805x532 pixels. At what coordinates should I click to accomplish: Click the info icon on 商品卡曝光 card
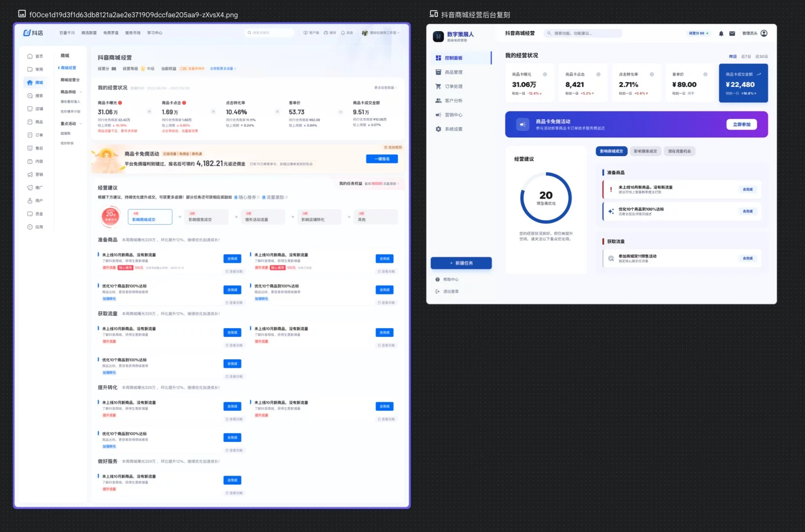click(x=545, y=75)
